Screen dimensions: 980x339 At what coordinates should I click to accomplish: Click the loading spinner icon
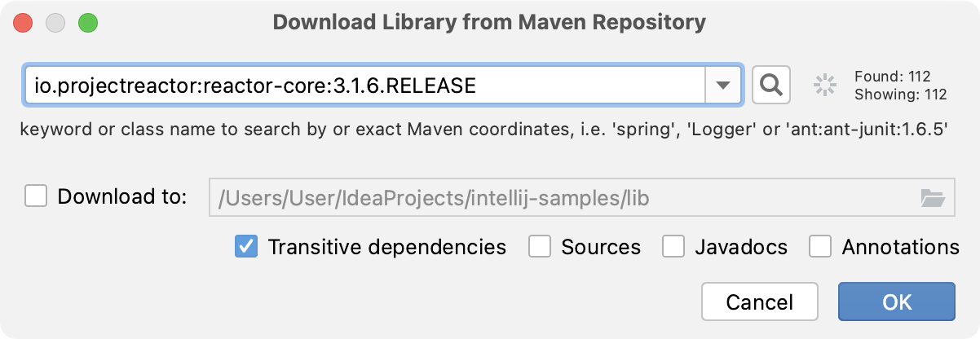point(826,85)
